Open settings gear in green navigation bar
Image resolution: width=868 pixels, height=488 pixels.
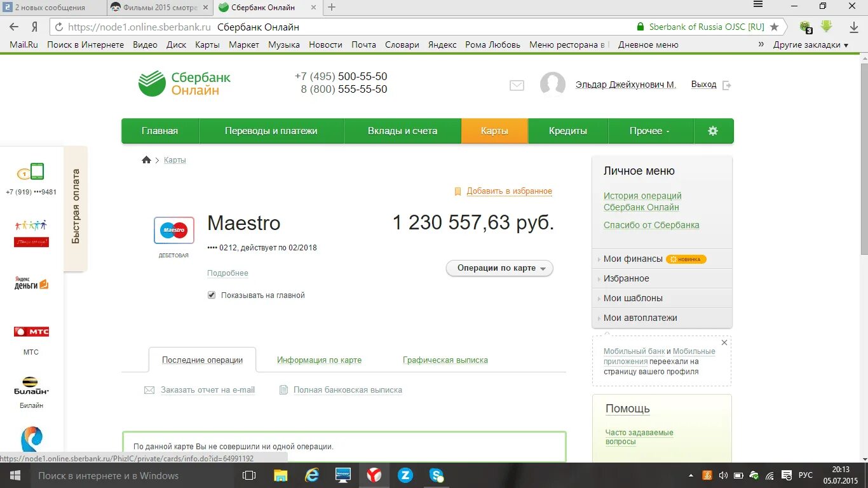coord(713,131)
